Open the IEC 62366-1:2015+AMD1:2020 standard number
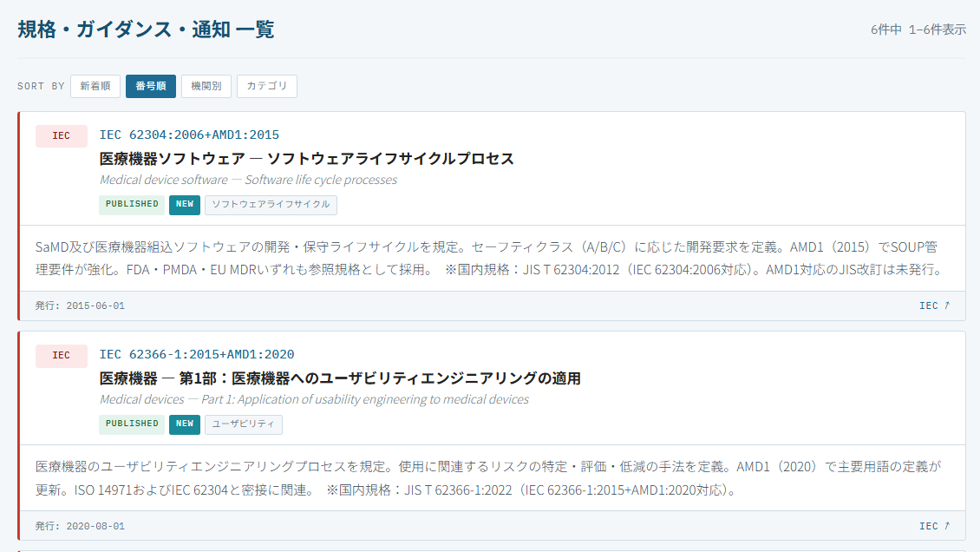 coord(197,354)
